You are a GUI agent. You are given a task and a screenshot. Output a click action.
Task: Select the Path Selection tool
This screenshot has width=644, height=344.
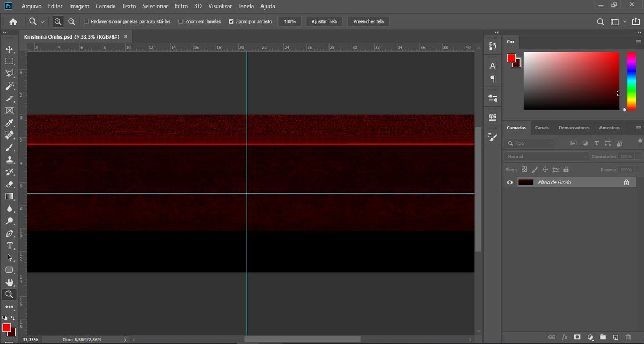[9, 258]
